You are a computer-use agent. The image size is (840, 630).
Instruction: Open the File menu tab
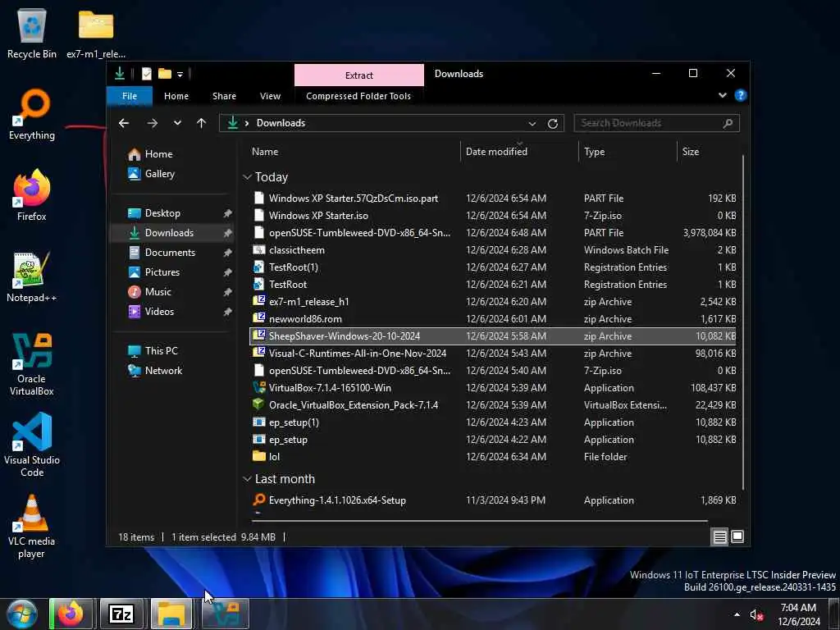130,96
